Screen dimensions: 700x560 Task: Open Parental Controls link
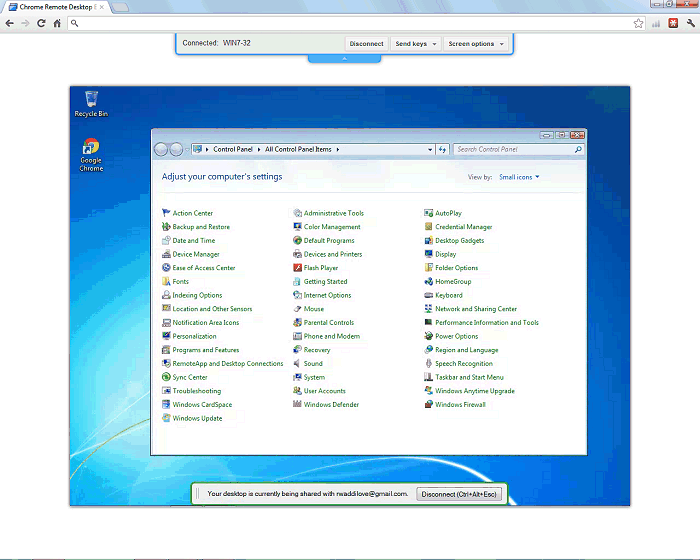tap(329, 322)
